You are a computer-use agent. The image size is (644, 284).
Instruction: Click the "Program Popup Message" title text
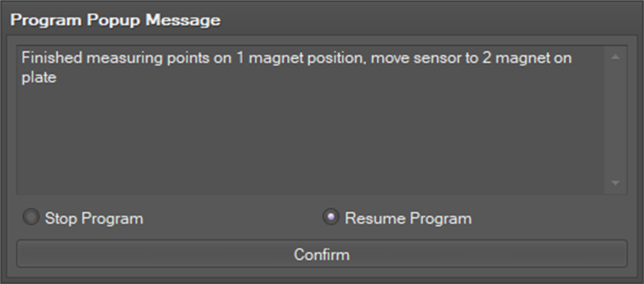115,20
